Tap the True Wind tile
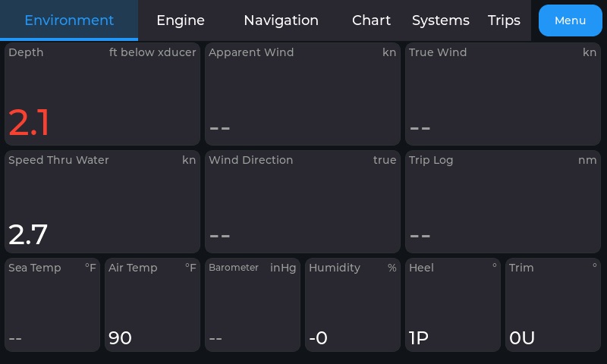The width and height of the screenshot is (607, 364). point(503,94)
